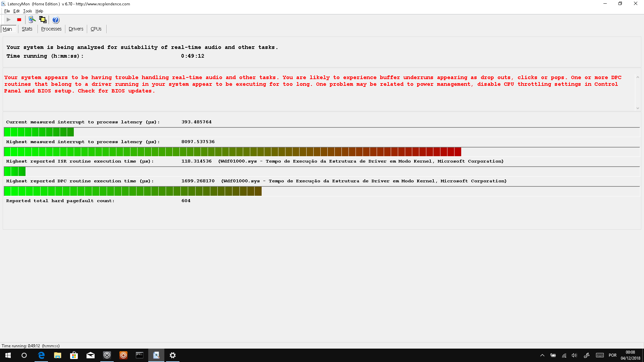Open the clock showing 00:08 04/12/2018
The height and width of the screenshot is (362, 644).
pyautogui.click(x=630, y=355)
